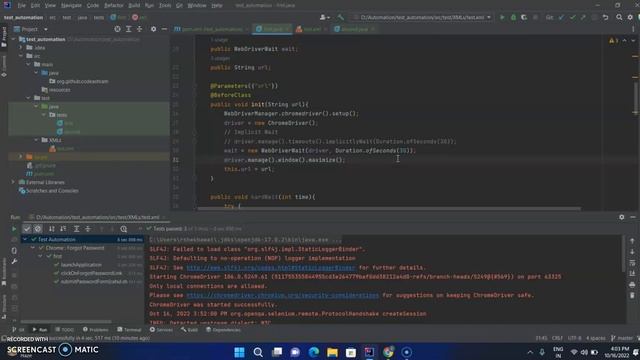Expand the target folder

coord(21,157)
